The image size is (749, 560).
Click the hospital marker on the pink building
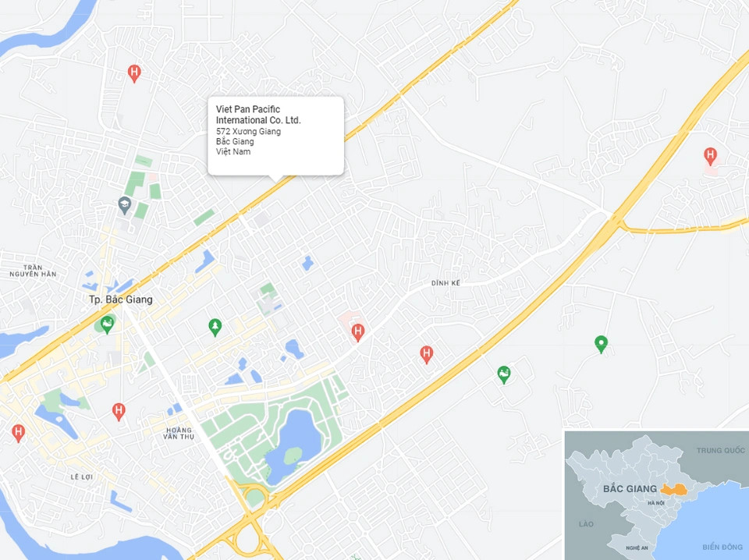tap(357, 331)
